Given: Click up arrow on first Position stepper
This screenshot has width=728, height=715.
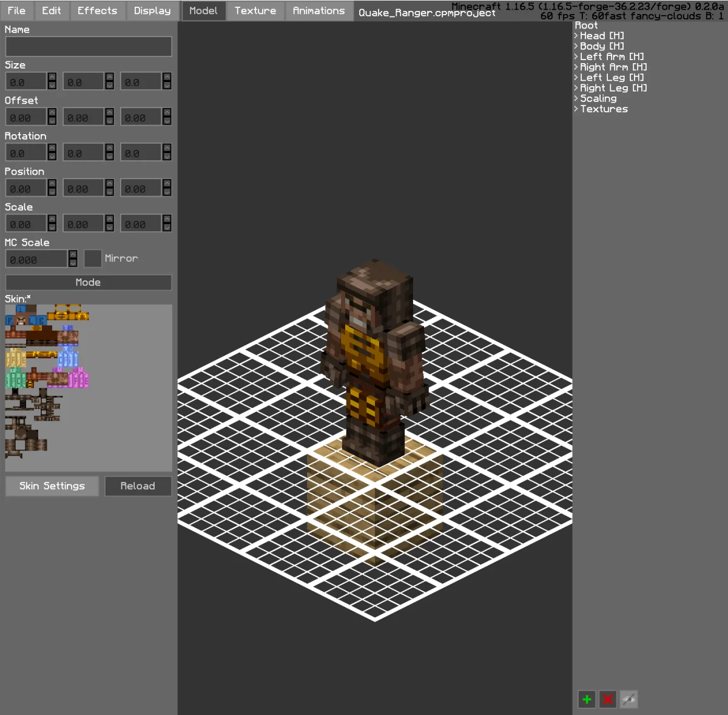Looking at the screenshot, I should coord(52,184).
